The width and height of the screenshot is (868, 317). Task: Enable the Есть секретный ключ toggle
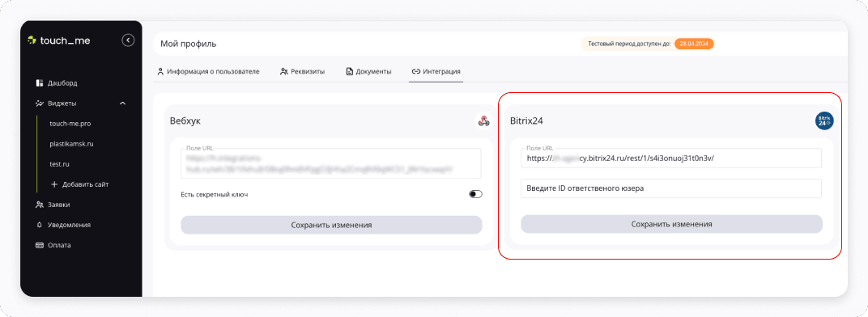[475, 194]
